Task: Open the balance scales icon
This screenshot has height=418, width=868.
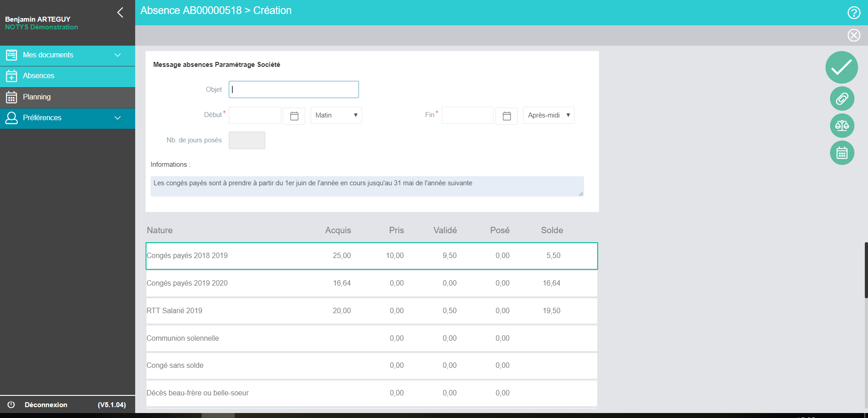Action: 842,126
